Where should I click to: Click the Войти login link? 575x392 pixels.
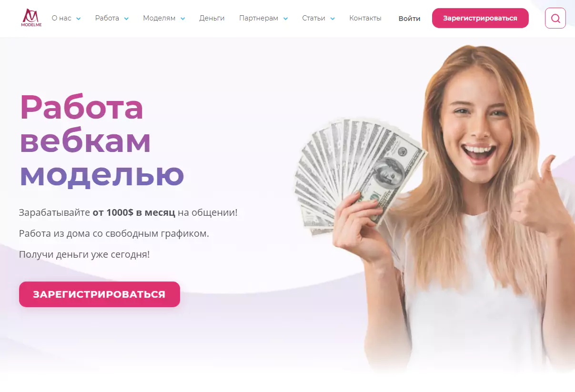pyautogui.click(x=410, y=19)
